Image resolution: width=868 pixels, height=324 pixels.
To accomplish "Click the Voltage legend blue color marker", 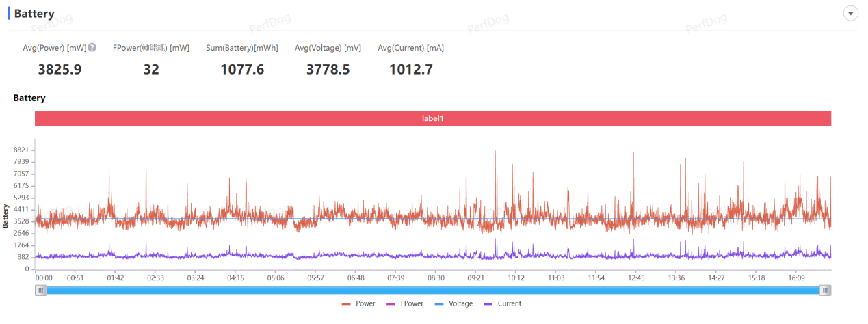I will point(438,303).
